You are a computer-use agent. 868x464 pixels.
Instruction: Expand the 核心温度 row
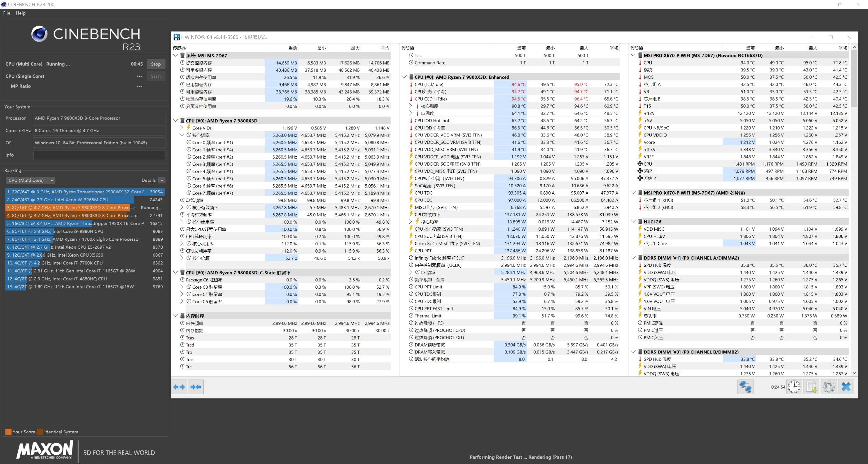[410, 106]
